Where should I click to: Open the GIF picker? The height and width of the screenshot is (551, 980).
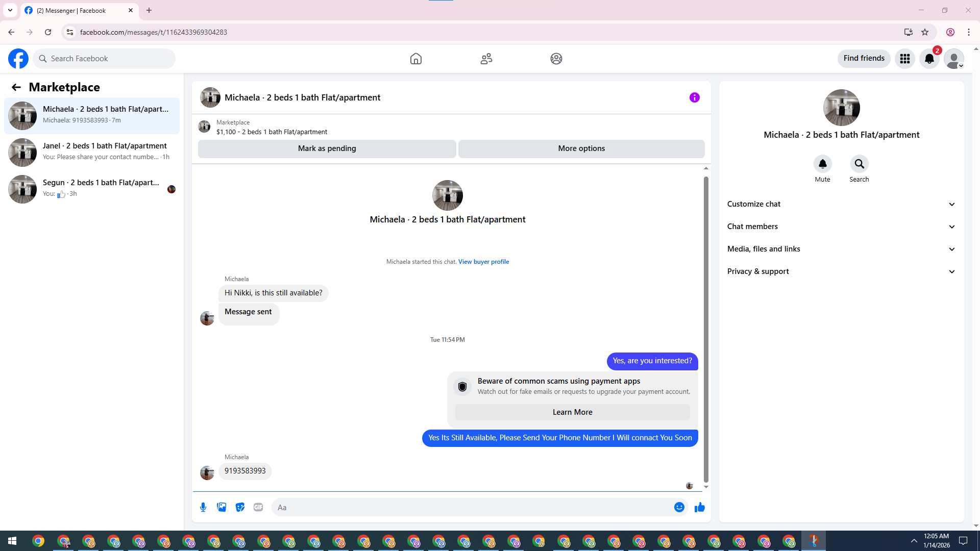click(258, 507)
